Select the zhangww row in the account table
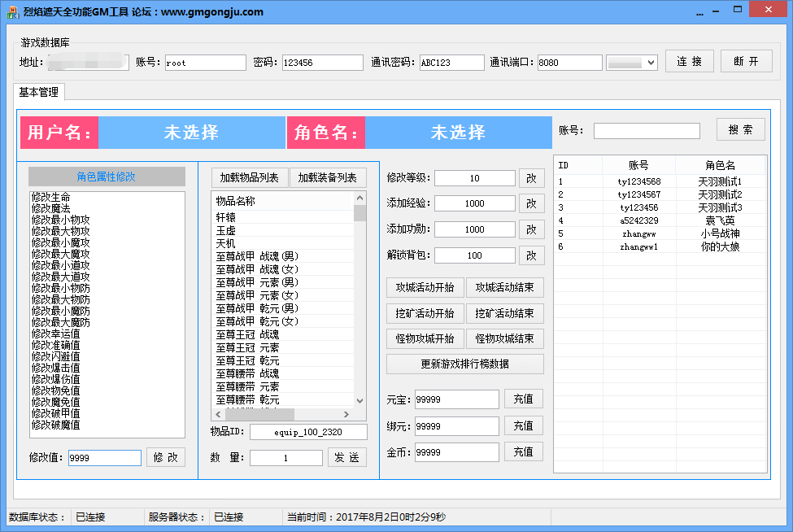Screen dimensions: 793x532 (x=638, y=233)
